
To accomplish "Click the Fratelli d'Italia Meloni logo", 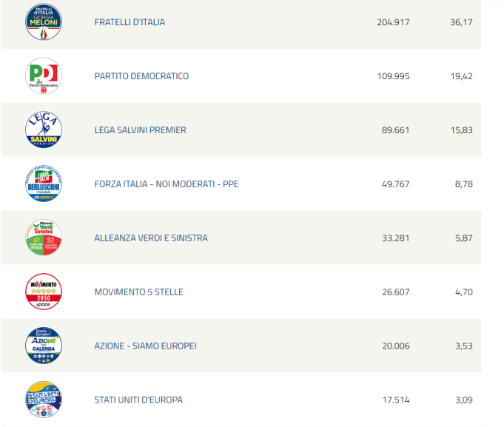I will click(x=44, y=22).
